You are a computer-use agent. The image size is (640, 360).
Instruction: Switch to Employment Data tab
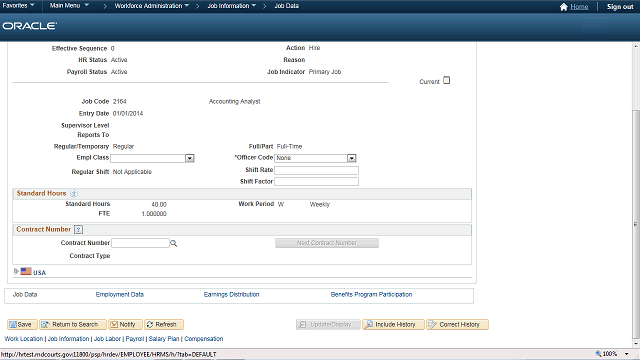120,294
